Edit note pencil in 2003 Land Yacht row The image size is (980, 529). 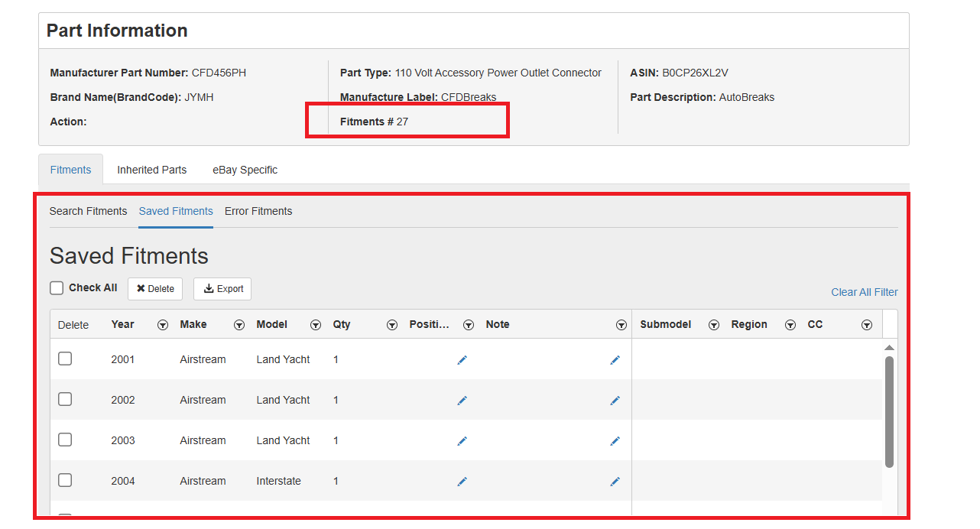(615, 441)
